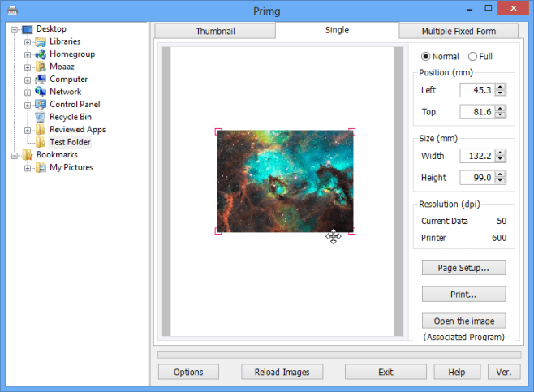Image resolution: width=534 pixels, height=392 pixels.
Task: Expand the Control Panel tree node
Action: coord(28,106)
